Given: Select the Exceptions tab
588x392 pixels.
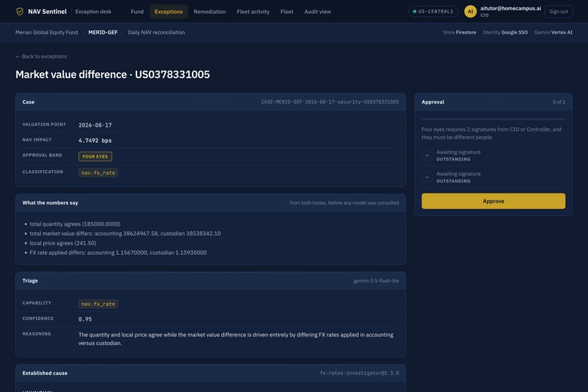Looking at the screenshot, I should point(169,12).
